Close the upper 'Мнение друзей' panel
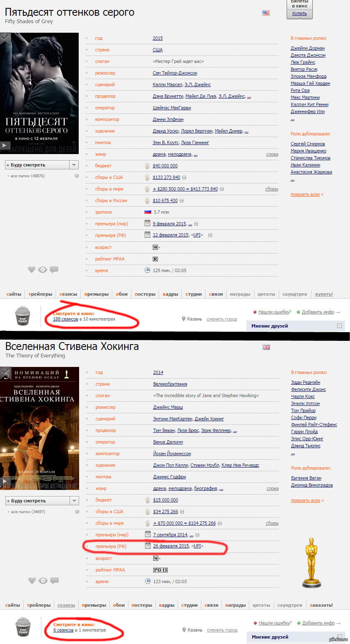Screen dimensions: 350x644 [x=339, y=326]
